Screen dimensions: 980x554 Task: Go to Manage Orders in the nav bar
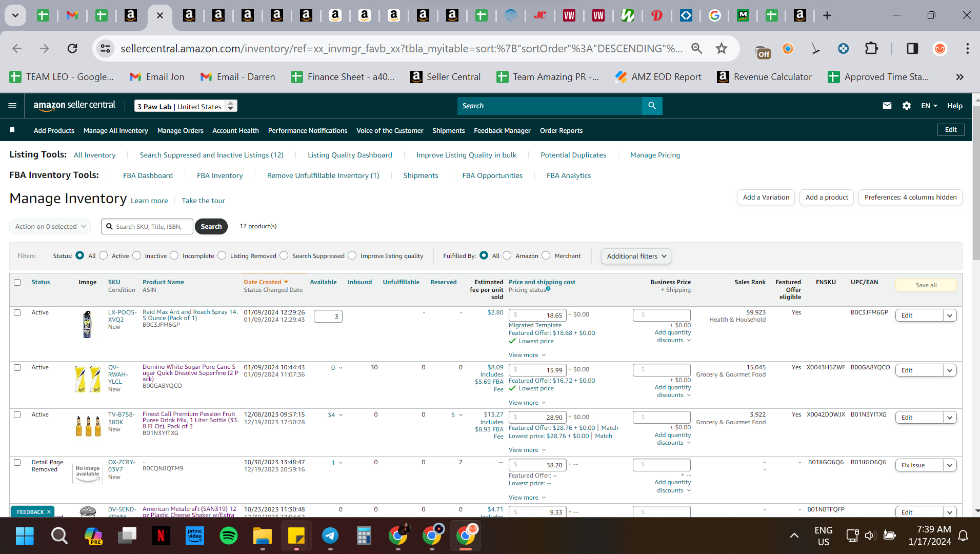coord(181,130)
